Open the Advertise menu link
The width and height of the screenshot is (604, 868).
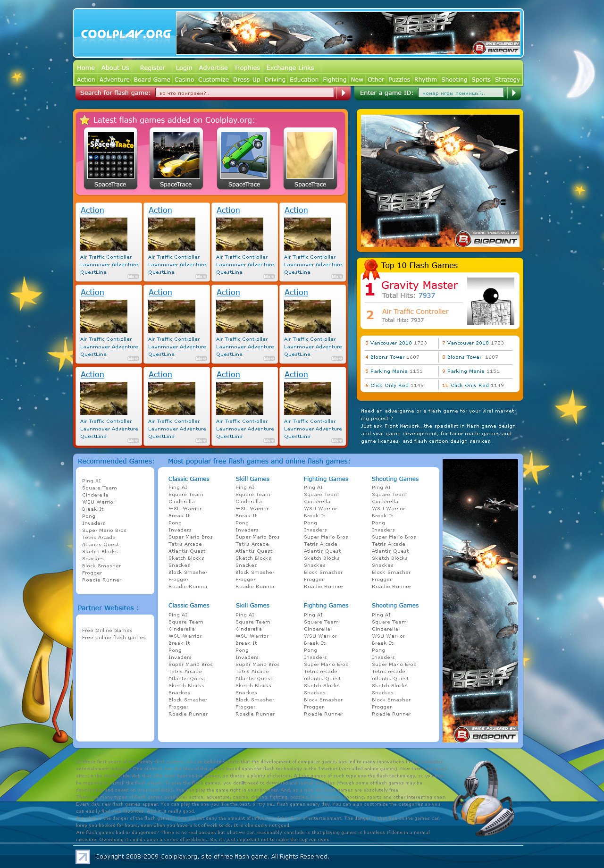pyautogui.click(x=213, y=68)
